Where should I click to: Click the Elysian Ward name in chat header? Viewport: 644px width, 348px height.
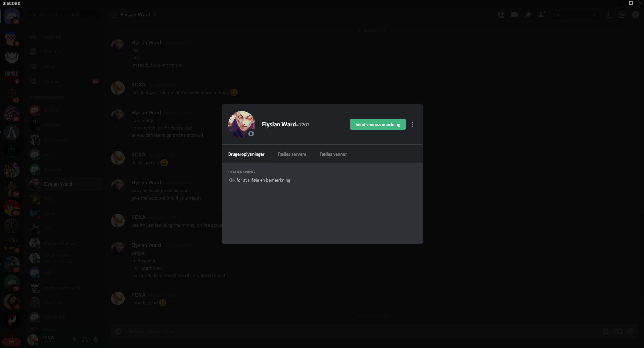[135, 15]
